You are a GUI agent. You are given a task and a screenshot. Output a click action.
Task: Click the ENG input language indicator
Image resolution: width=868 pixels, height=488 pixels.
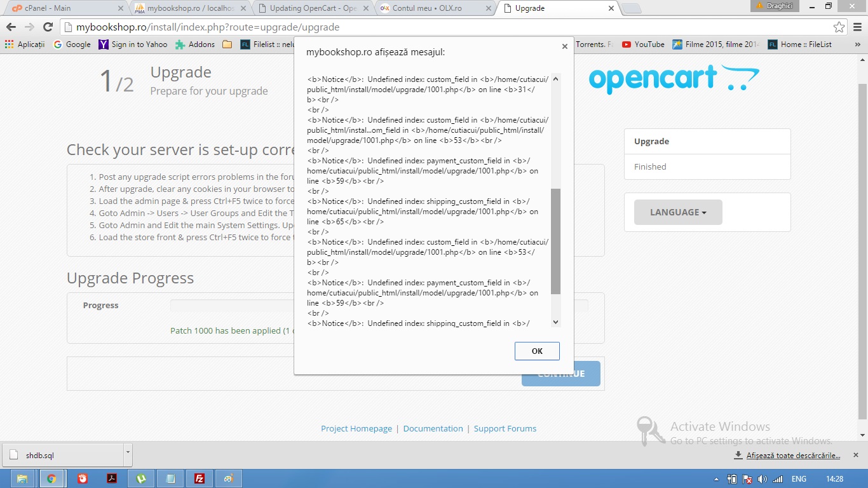[x=799, y=479]
